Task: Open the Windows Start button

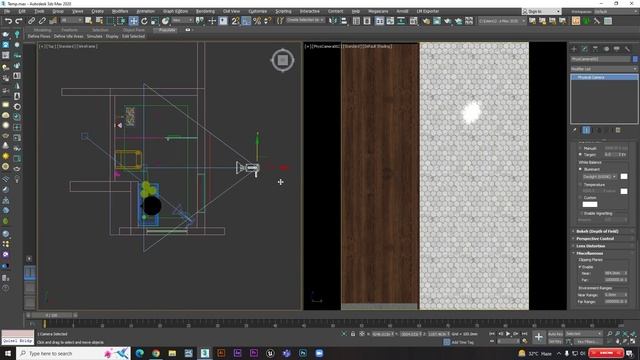Action: tap(8, 353)
